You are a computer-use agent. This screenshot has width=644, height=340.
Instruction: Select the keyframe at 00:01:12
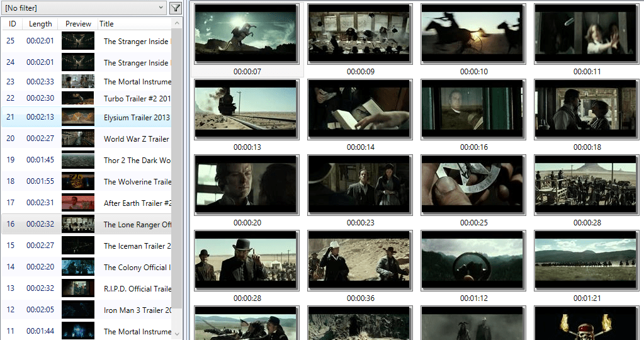coord(473,261)
